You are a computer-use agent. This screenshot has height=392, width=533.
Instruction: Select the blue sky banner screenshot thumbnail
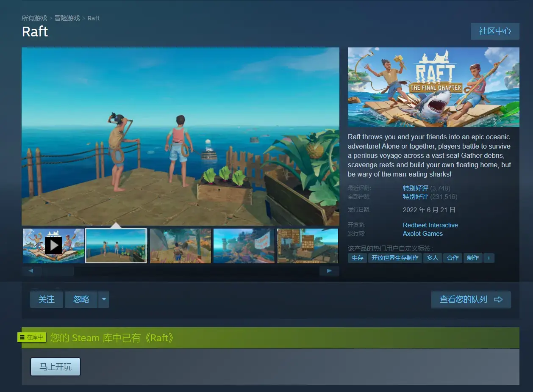point(244,246)
